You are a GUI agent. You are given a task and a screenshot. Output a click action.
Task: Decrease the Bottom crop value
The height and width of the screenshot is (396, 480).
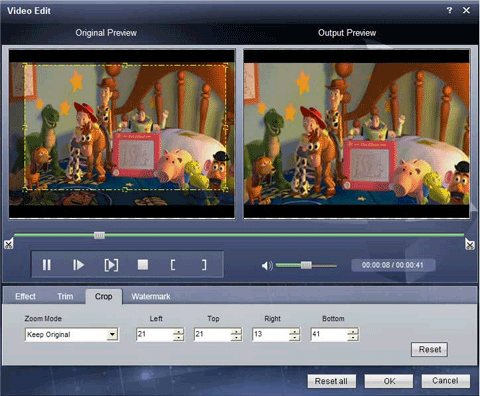353,337
